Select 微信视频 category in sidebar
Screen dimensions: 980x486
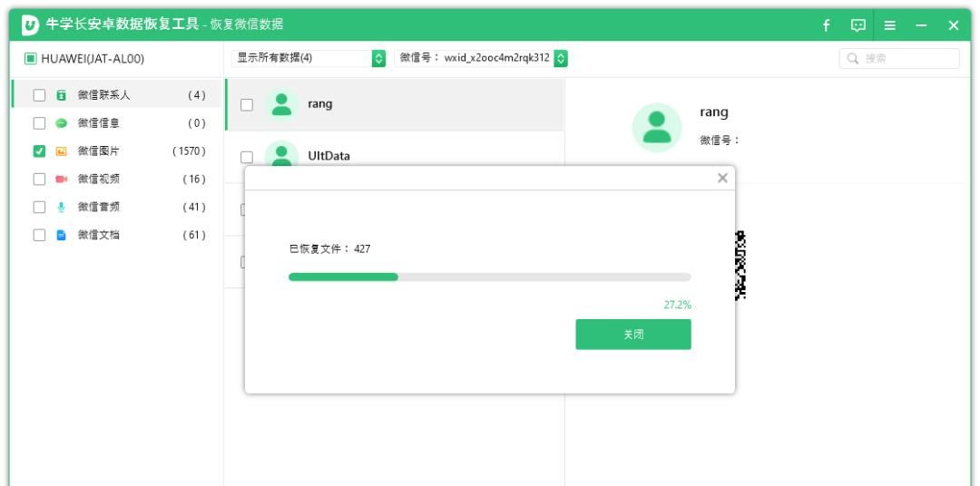[x=116, y=180]
